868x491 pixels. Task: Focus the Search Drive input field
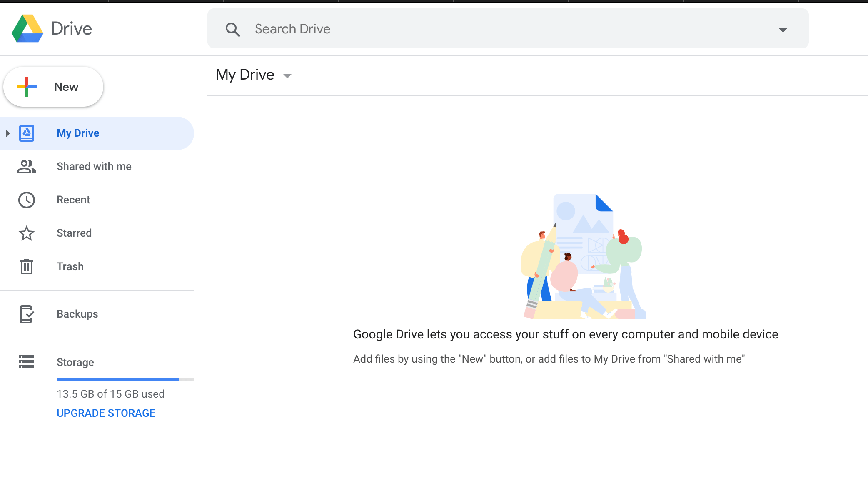(x=508, y=29)
